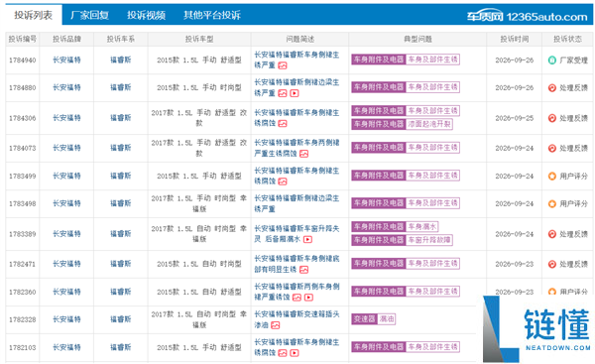595x364 pixels.
Task: Click the 车质网 12365auto.com logo
Action: 528,17
